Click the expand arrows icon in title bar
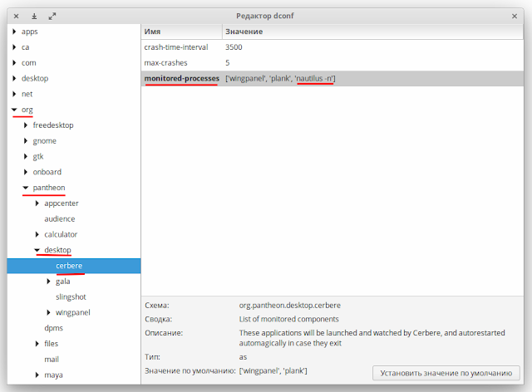The height and width of the screenshot is (392, 532). [52, 16]
